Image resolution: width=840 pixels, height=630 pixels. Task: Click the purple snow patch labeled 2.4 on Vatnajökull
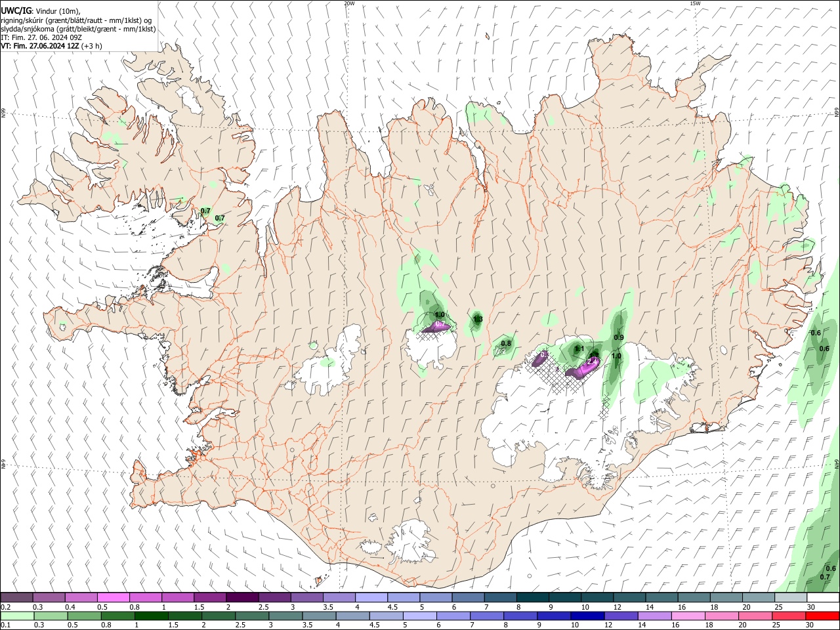[582, 369]
